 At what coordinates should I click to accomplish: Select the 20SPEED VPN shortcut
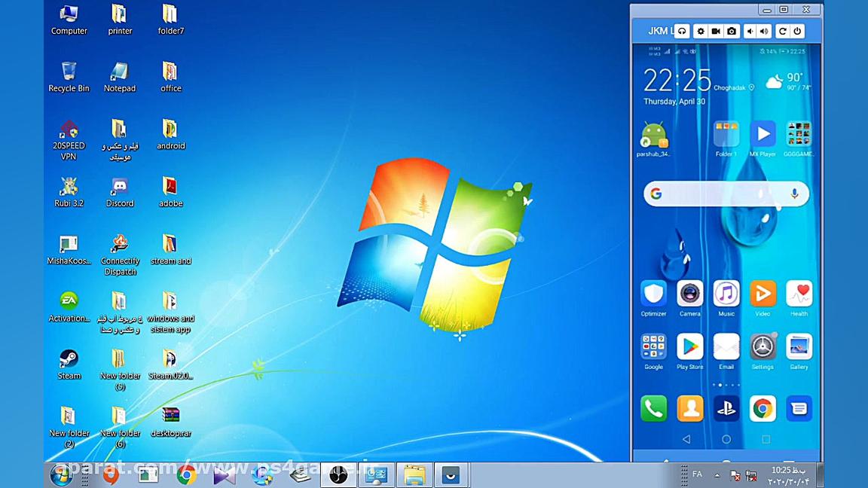click(69, 139)
